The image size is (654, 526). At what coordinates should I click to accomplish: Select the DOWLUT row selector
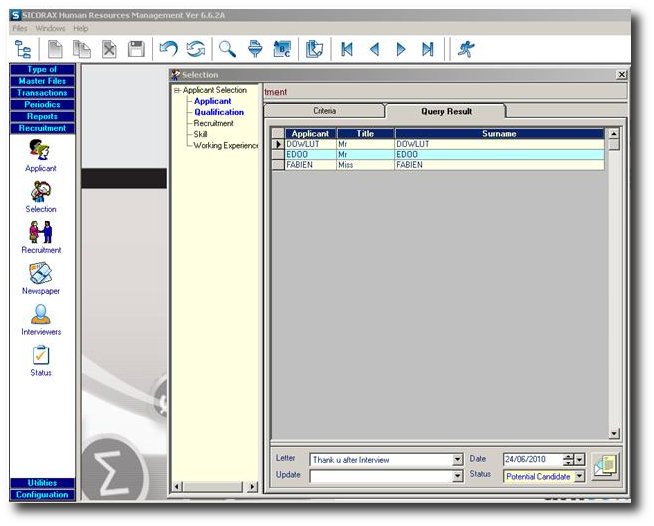(278, 144)
